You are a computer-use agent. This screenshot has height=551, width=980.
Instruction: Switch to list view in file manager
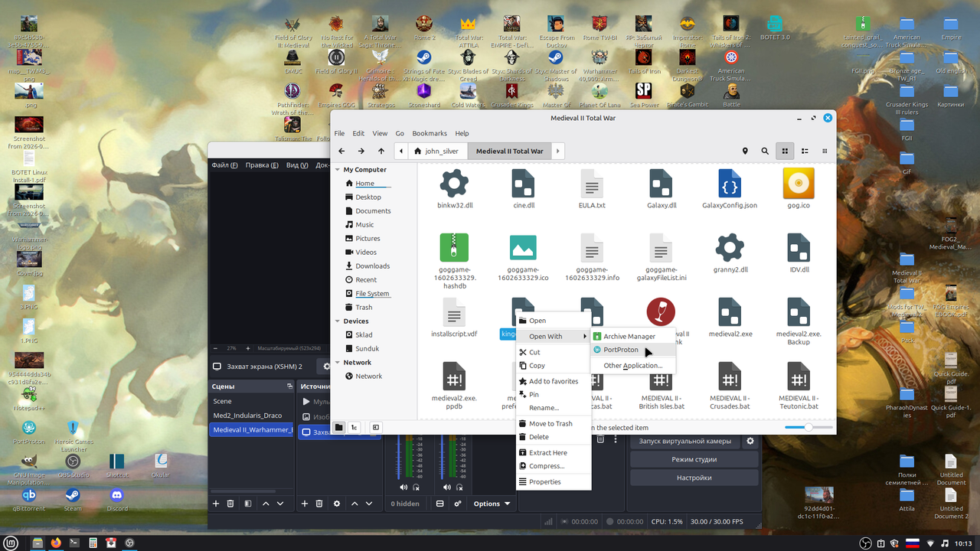point(805,151)
